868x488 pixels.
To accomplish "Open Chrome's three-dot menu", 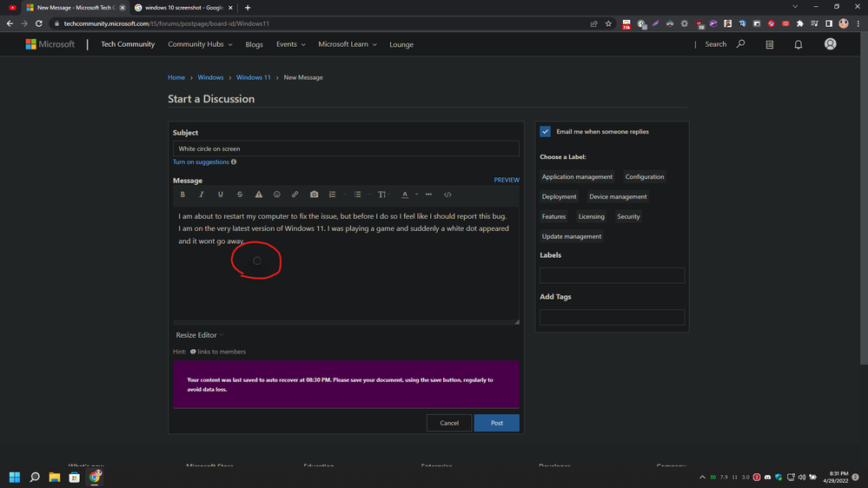I will (858, 23).
